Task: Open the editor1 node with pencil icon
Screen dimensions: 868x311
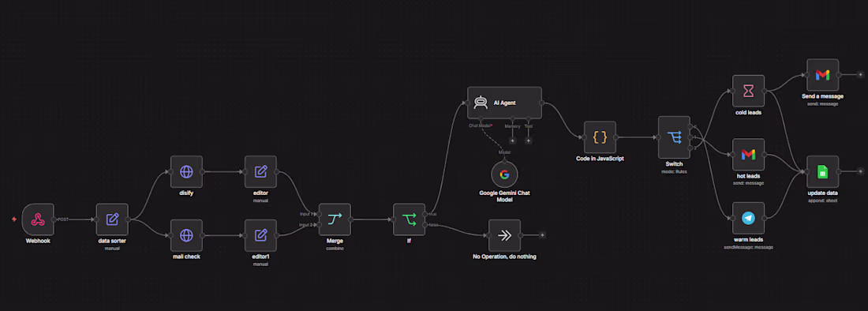Action: pyautogui.click(x=260, y=235)
